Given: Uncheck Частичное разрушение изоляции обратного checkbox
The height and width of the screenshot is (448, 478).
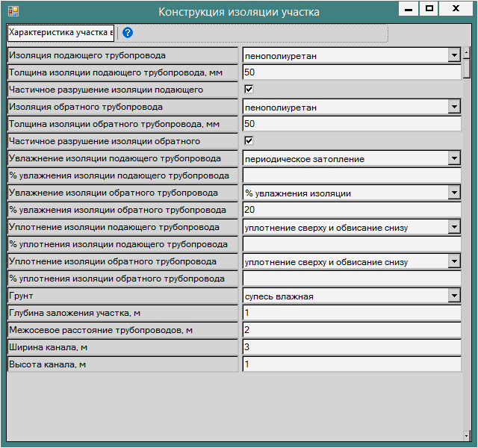Looking at the screenshot, I should [249, 141].
